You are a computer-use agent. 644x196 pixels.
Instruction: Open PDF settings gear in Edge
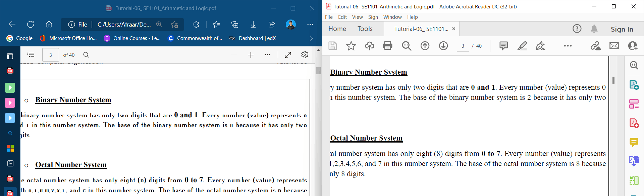(x=305, y=54)
